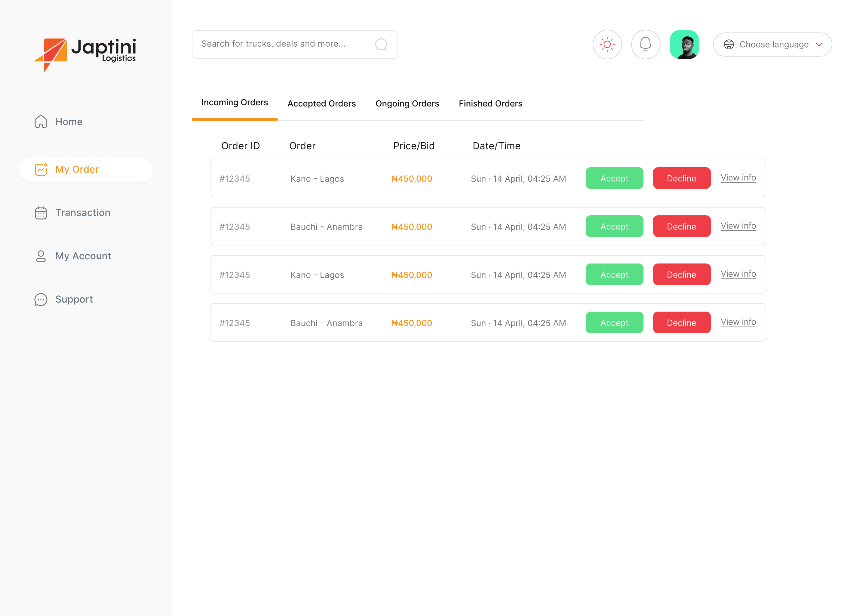Accept the last Bauchi - Anambra order
866x616 pixels.
pos(614,322)
